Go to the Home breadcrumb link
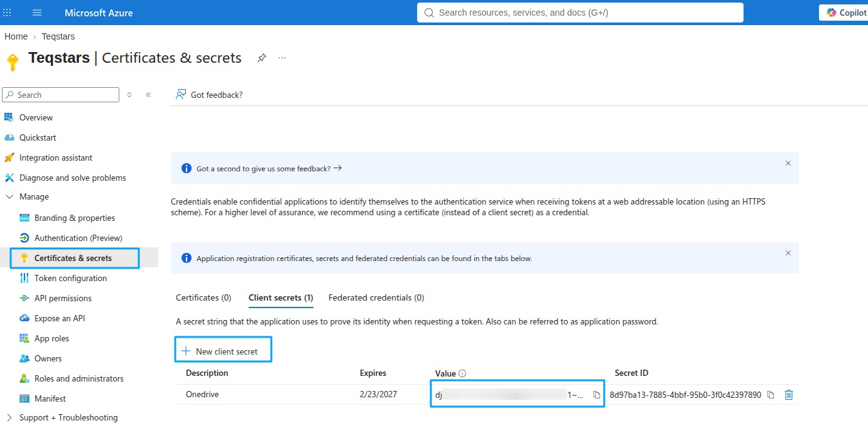The width and height of the screenshot is (868, 433). click(16, 36)
